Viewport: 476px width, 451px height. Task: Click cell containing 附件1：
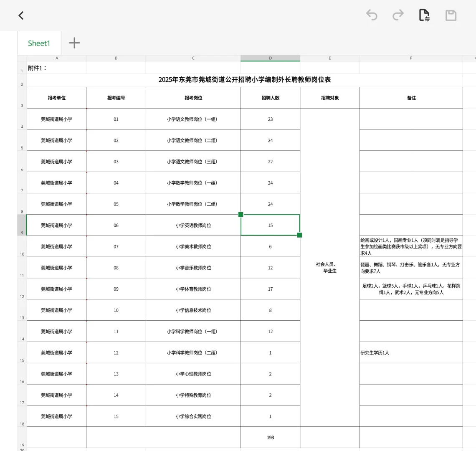[56, 68]
